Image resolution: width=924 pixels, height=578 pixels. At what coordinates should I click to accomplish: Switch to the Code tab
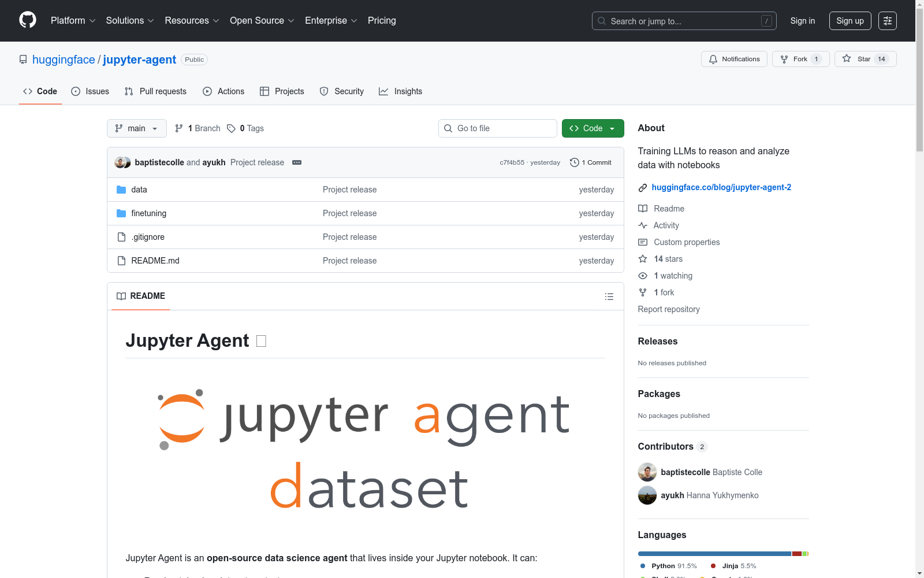(x=40, y=91)
